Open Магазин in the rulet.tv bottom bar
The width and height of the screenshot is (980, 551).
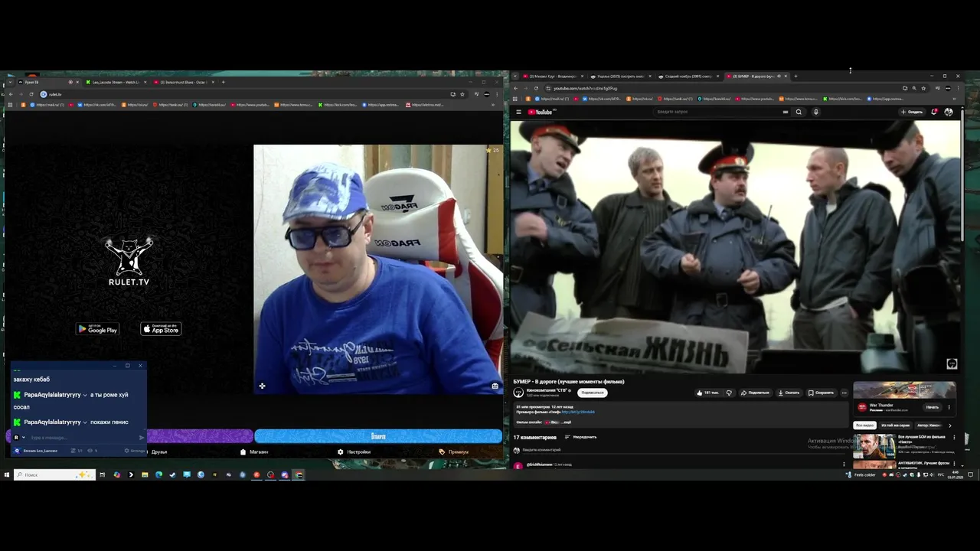pos(254,452)
